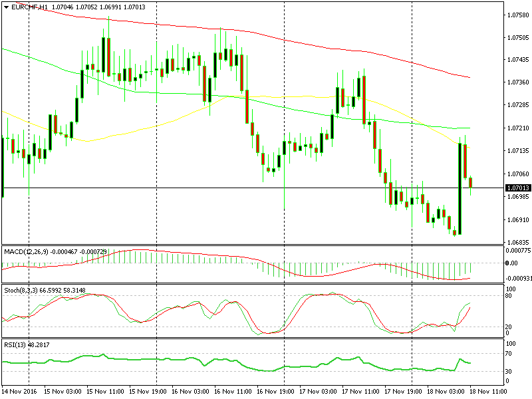Viewport: 532px width, 399px height.
Task: Select the MACD scale value 0.000775
Action: tap(518, 251)
